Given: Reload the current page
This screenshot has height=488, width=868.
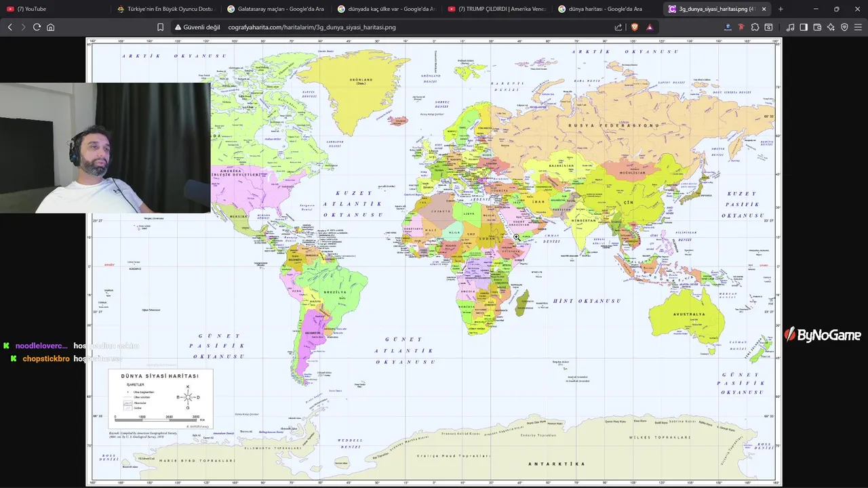Looking at the screenshot, I should [x=37, y=27].
